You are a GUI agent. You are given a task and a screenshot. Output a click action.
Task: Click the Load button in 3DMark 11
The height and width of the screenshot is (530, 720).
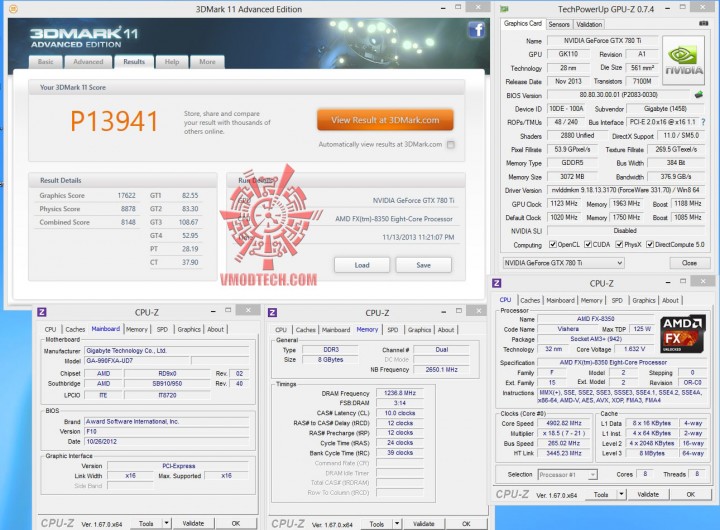[362, 265]
